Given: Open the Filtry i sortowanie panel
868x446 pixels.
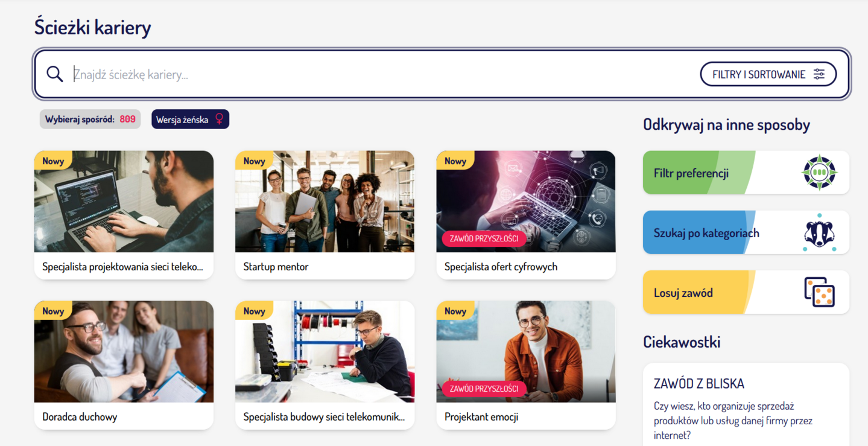Looking at the screenshot, I should pos(767,74).
